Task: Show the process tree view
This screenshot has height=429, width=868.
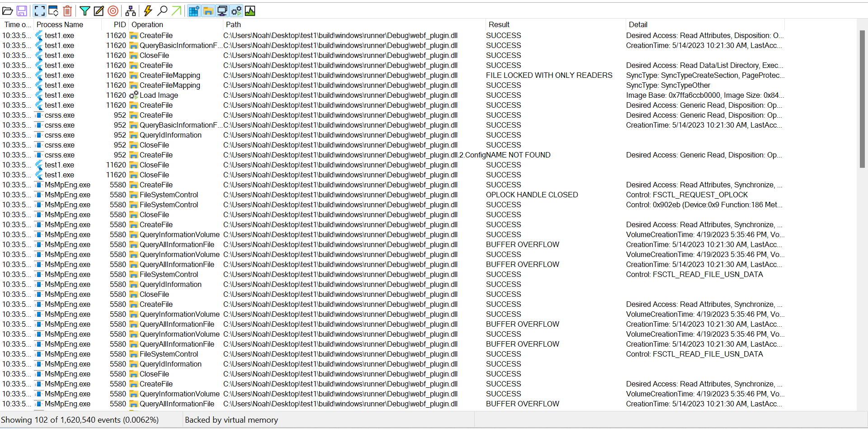Action: (x=131, y=11)
